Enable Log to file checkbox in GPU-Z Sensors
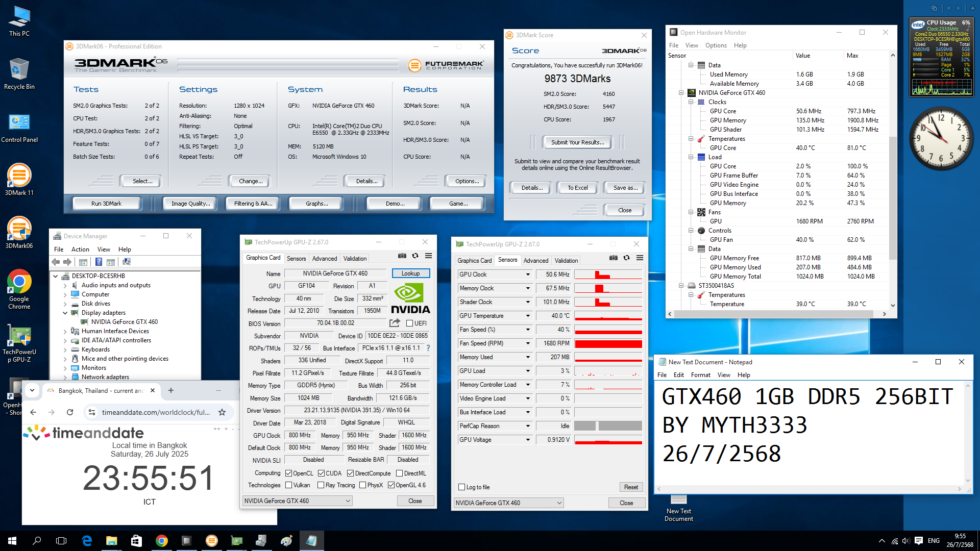The height and width of the screenshot is (551, 980). (x=462, y=487)
